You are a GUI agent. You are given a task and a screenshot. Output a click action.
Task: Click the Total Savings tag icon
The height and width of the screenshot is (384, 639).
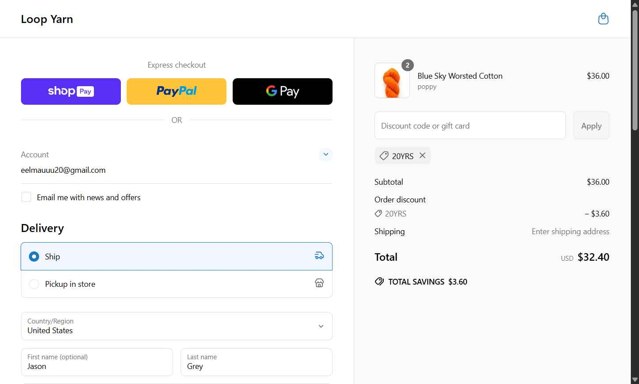[x=379, y=281]
